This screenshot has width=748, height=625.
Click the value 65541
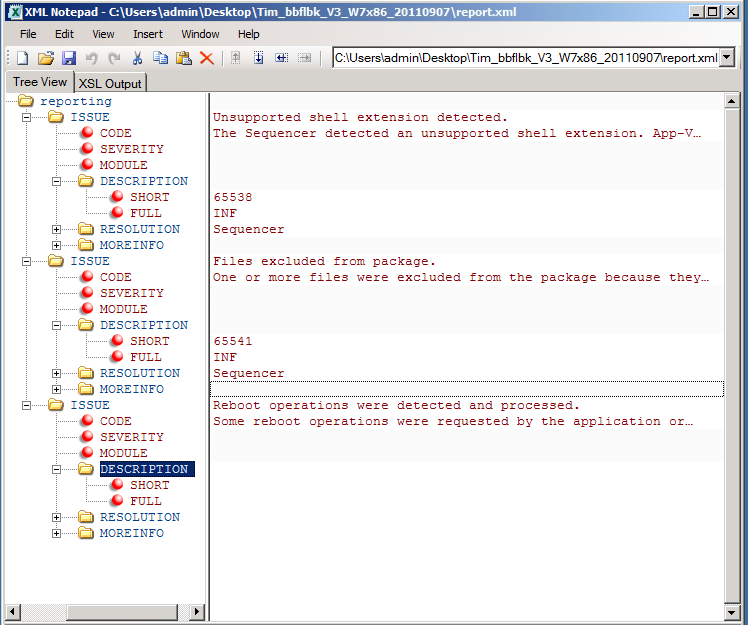pyautogui.click(x=233, y=341)
